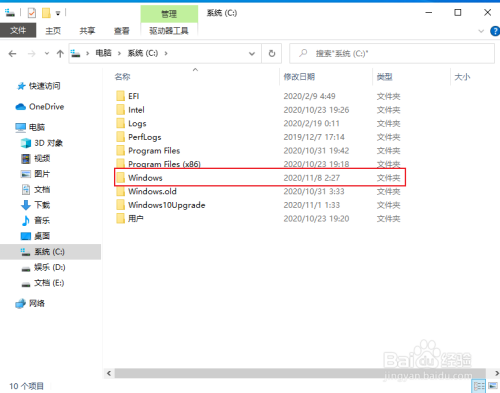Select 系统 (C:) drive in navigation pane
Viewport: 500px width, 393px height.
pos(50,252)
